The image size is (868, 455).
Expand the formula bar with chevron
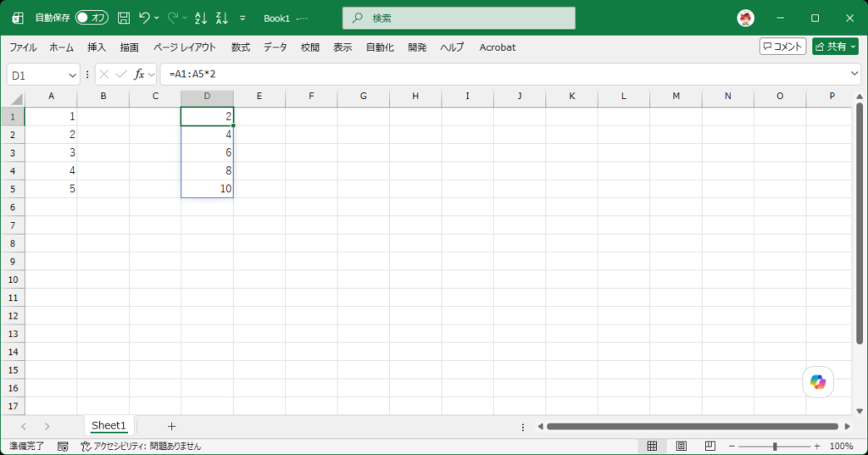tap(854, 74)
